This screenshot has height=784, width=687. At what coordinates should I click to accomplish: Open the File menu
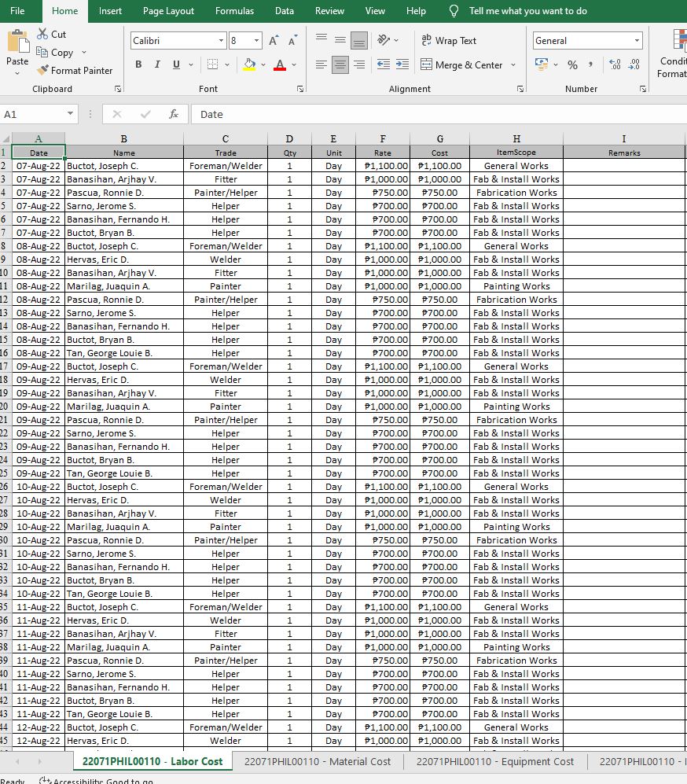click(17, 11)
